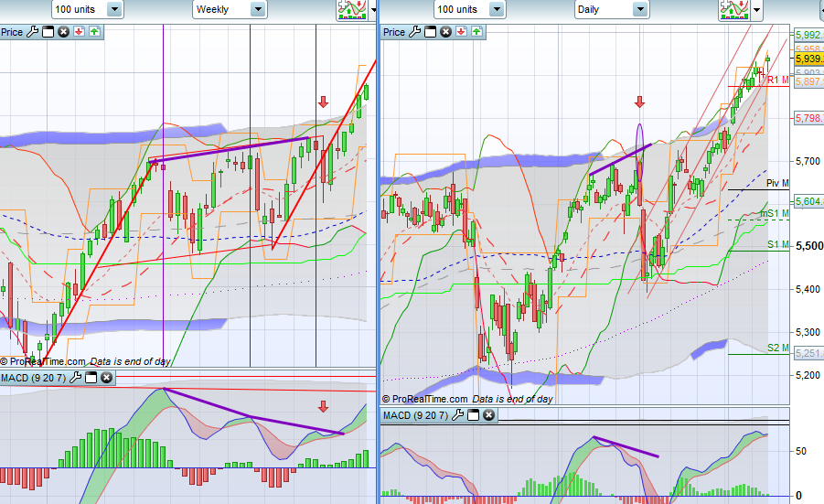Remove MACD indicator from Weekly chart
824x504 pixels.
pyautogui.click(x=107, y=378)
